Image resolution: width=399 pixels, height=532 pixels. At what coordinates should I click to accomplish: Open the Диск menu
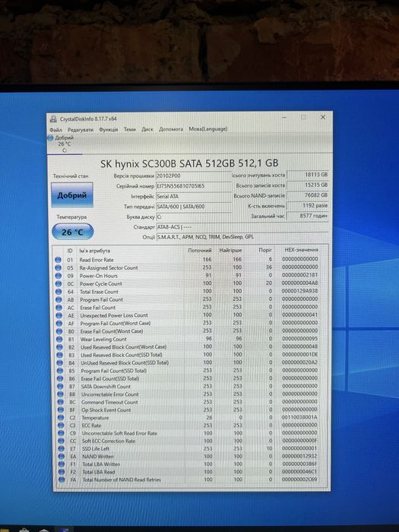coord(147,129)
